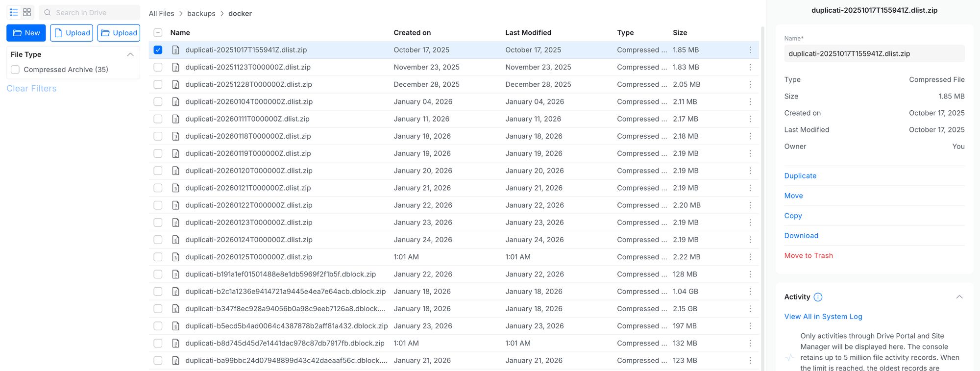The height and width of the screenshot is (371, 980).
Task: Switch to list view layout
Action: [14, 12]
